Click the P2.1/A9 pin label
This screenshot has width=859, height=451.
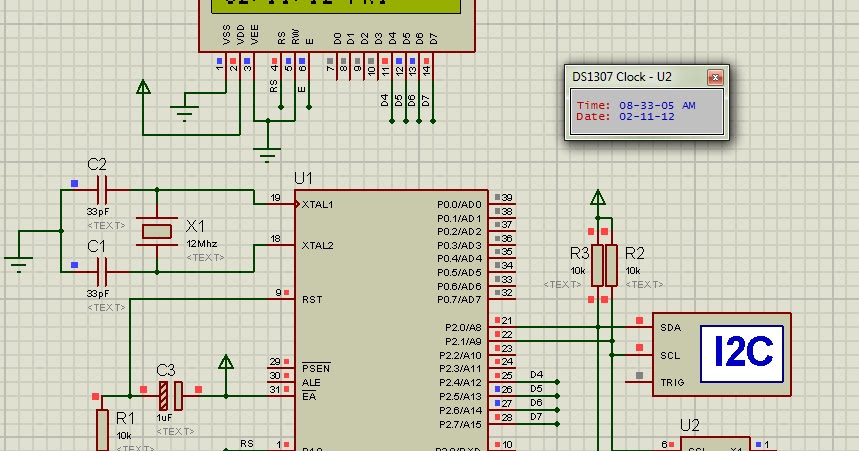tap(463, 341)
